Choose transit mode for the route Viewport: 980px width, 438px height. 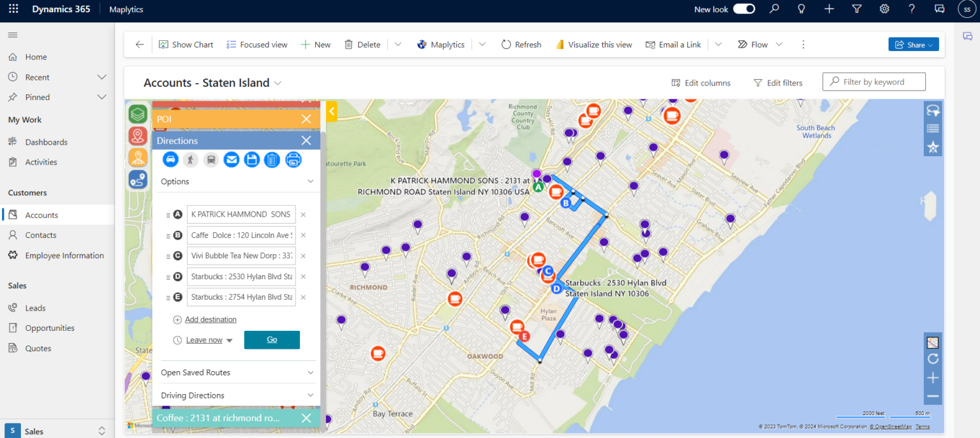point(211,159)
